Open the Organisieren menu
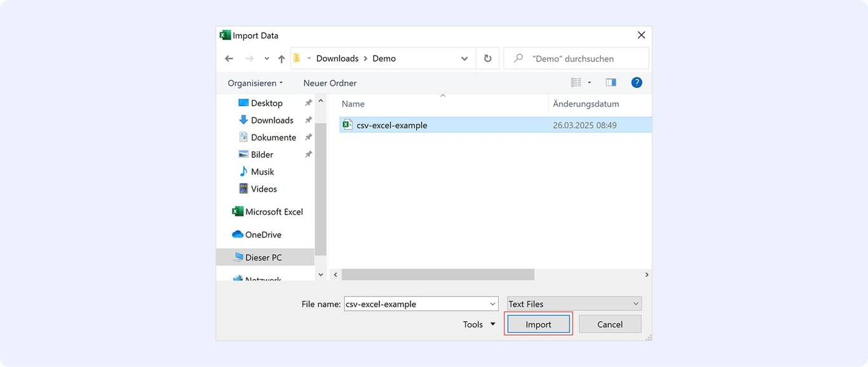The image size is (868, 367). point(255,83)
